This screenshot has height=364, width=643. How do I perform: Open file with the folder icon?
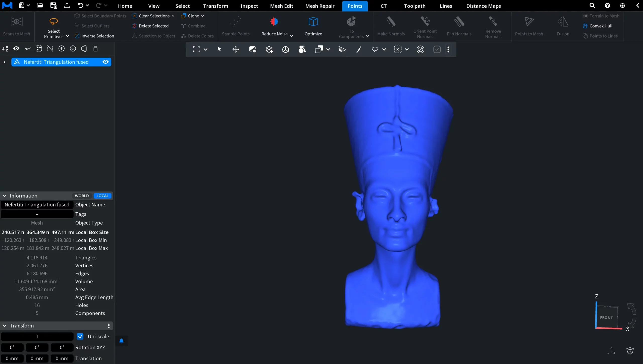40,6
